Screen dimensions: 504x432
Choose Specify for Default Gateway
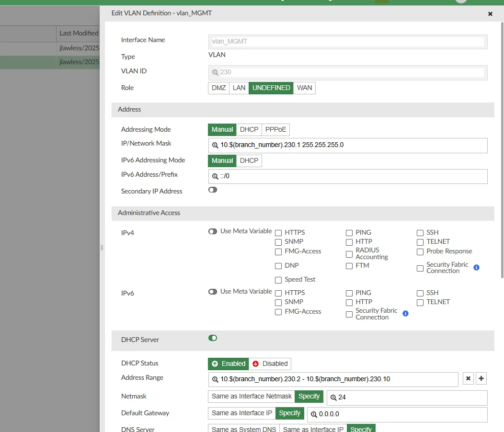coord(289,413)
